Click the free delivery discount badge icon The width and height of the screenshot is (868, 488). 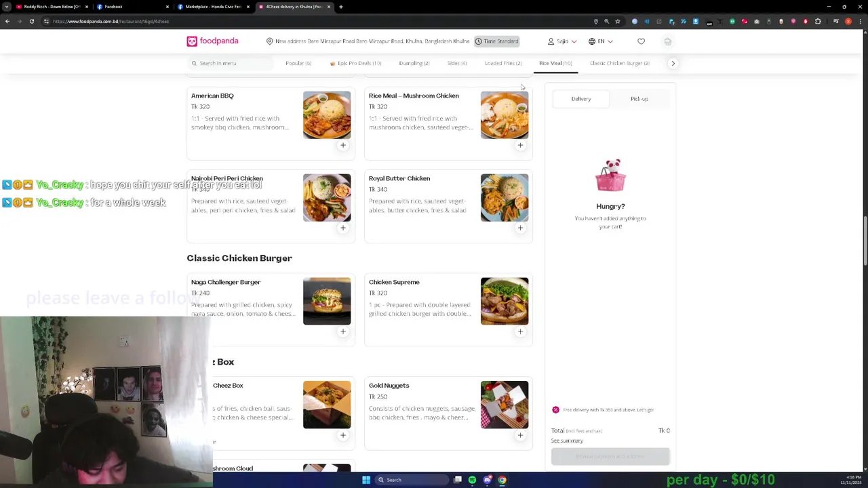click(x=555, y=410)
